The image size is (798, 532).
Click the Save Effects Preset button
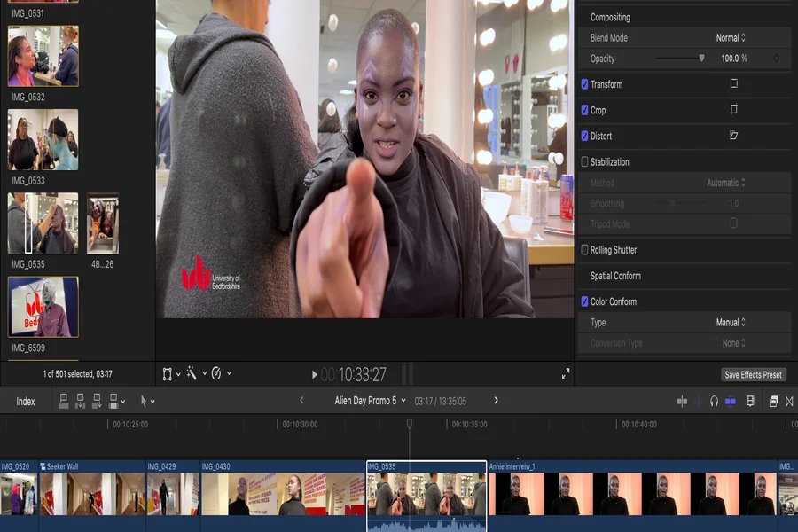click(x=752, y=373)
